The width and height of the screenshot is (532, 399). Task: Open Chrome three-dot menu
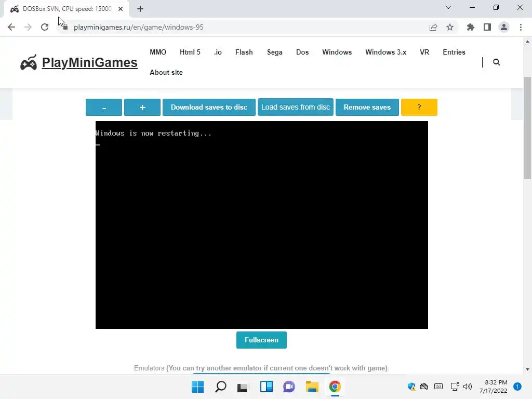pos(521,27)
